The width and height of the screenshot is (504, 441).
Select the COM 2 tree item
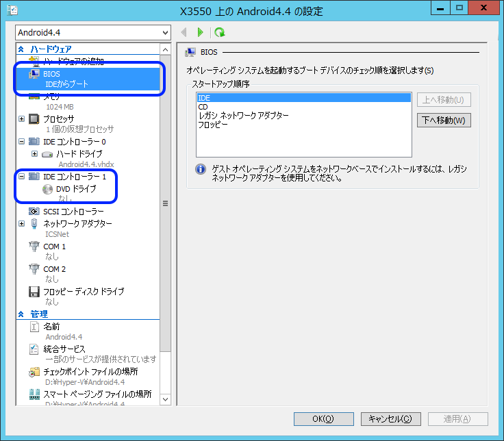54,269
